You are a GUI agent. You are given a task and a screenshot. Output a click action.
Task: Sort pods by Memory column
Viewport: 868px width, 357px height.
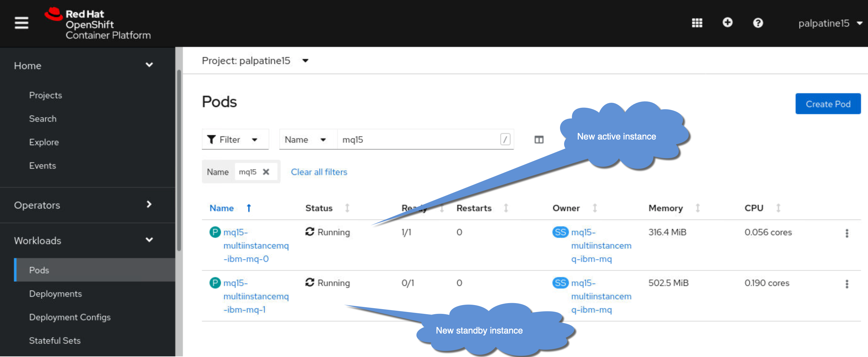coord(674,208)
